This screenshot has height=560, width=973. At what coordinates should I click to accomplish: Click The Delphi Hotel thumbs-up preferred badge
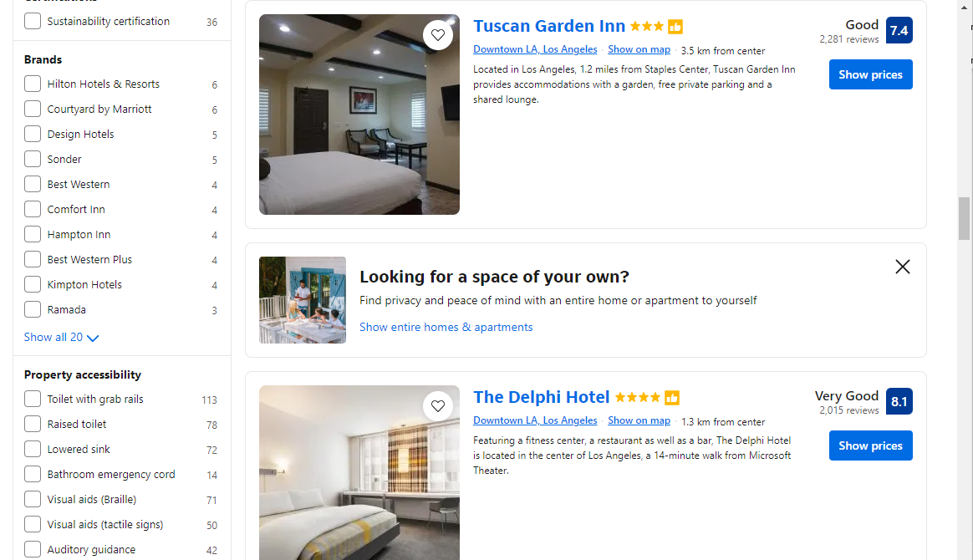[x=672, y=398]
